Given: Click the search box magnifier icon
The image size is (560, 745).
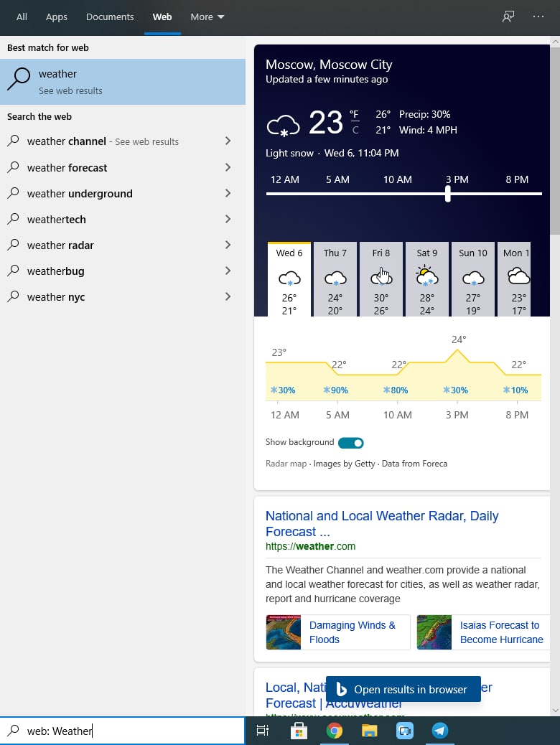Looking at the screenshot, I should click(14, 730).
